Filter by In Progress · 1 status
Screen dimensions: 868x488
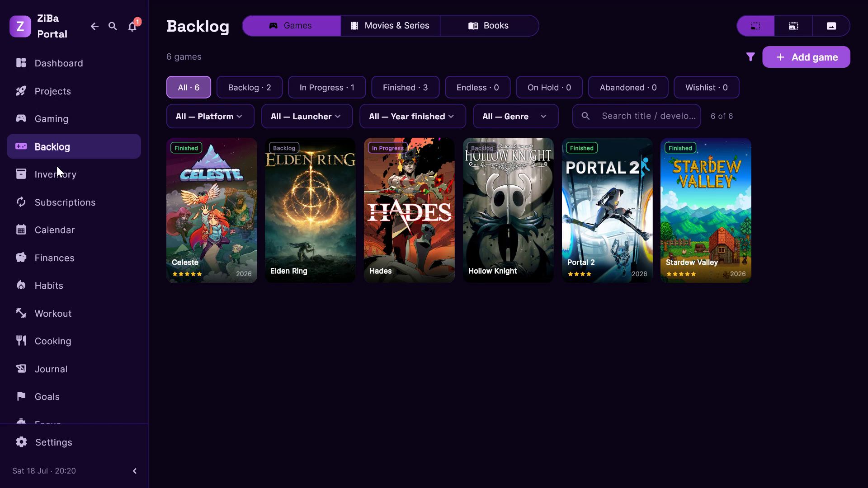tap(327, 87)
